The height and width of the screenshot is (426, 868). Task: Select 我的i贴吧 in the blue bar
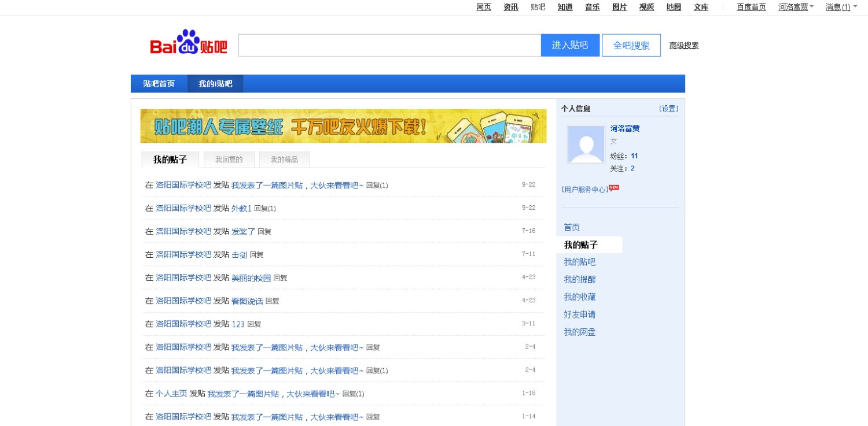[215, 84]
